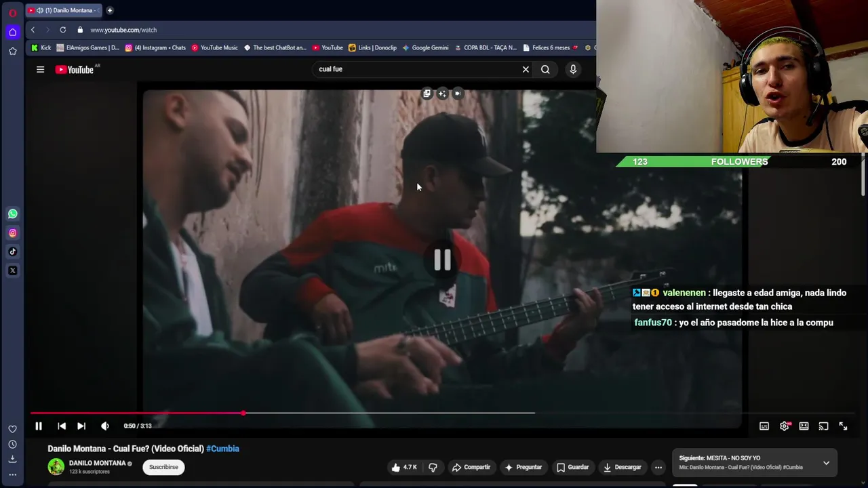Open Opera sidebar home workspace icon
This screenshot has height=488, width=868.
(12, 32)
